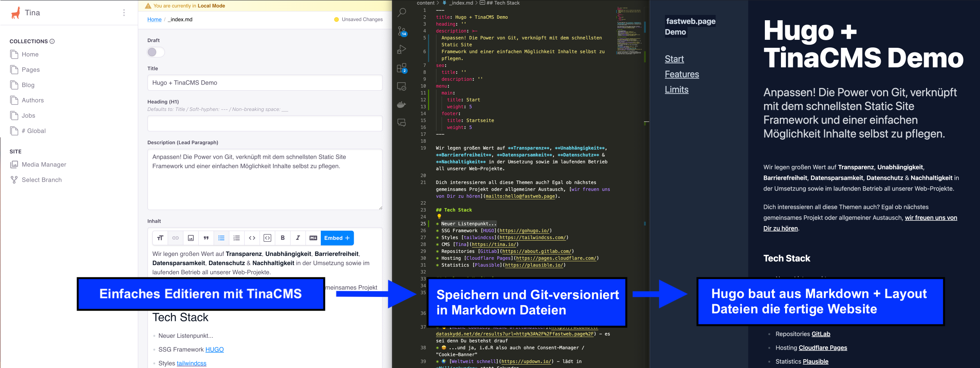Toggle raw markdown mode with the M+ icon
This screenshot has height=368, width=980.
pos(313,238)
